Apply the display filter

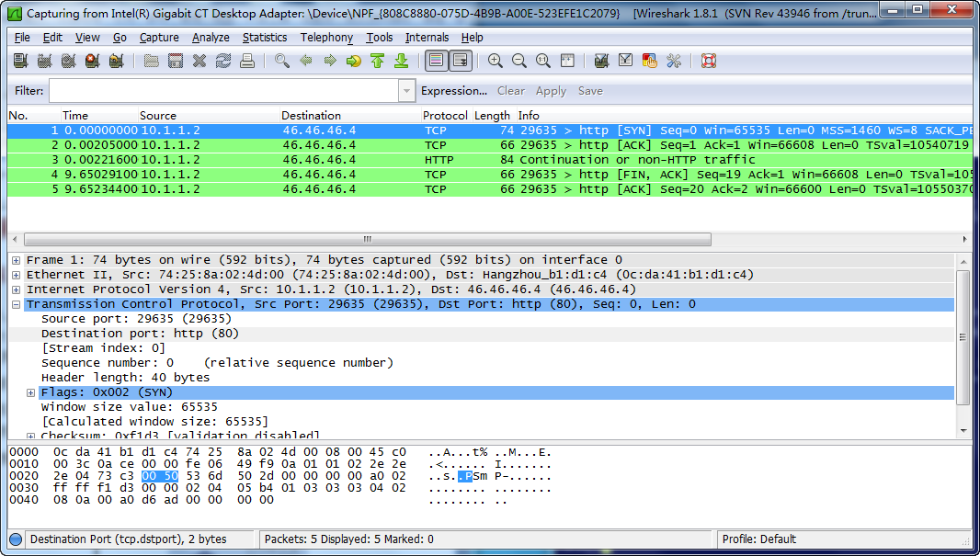pos(551,91)
